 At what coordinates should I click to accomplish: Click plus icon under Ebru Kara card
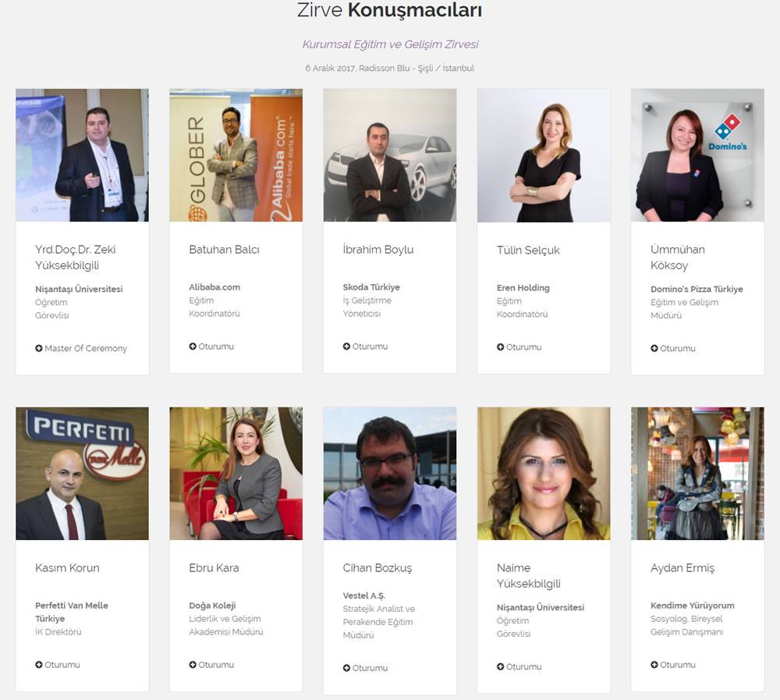(x=193, y=665)
